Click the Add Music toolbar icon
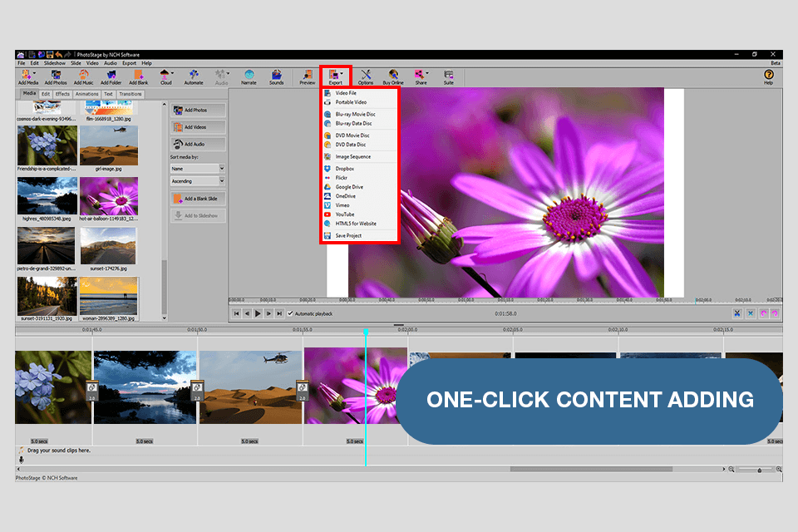This screenshot has width=798, height=532. tap(83, 76)
